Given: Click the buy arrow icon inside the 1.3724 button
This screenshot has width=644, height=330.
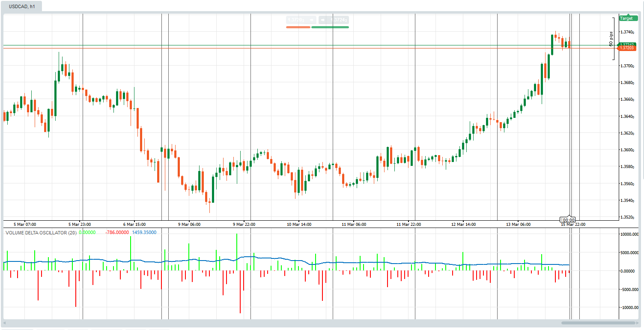Looking at the screenshot, I should 322,20.
